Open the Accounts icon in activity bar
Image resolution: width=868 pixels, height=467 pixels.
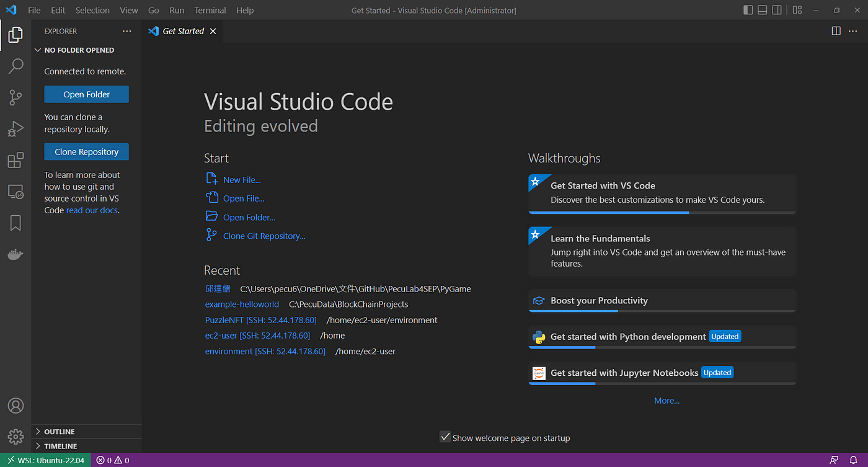coord(15,406)
